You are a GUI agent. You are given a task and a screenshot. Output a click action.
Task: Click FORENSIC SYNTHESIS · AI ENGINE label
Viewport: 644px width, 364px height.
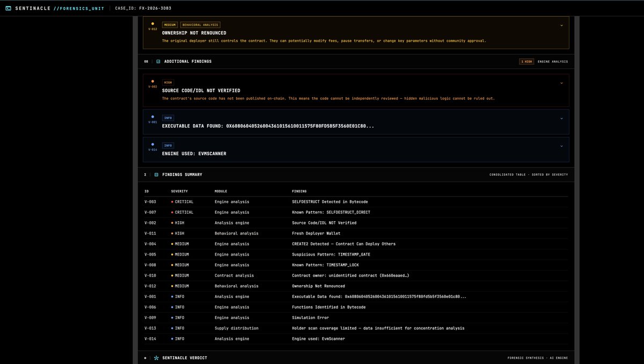(x=538, y=358)
